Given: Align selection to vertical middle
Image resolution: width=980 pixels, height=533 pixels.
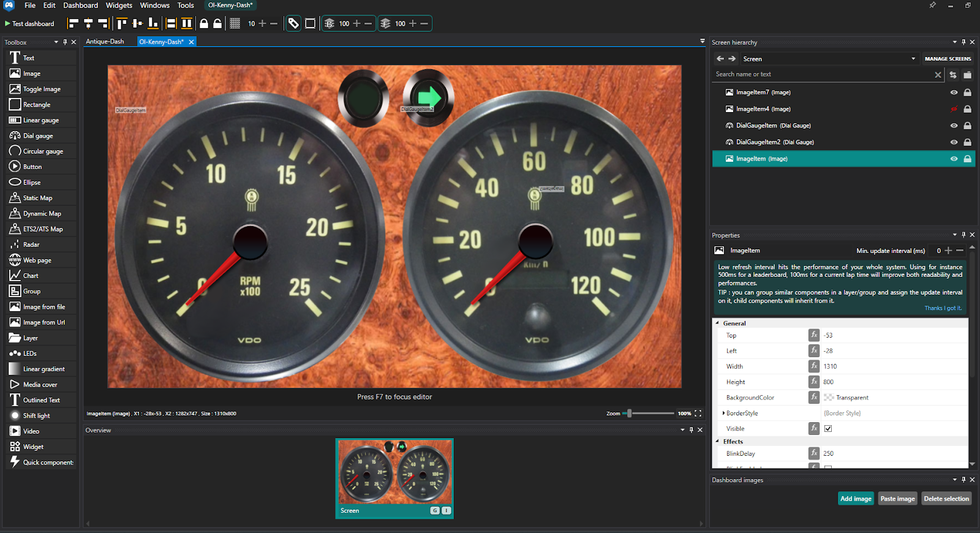Looking at the screenshot, I should pyautogui.click(x=137, y=24).
